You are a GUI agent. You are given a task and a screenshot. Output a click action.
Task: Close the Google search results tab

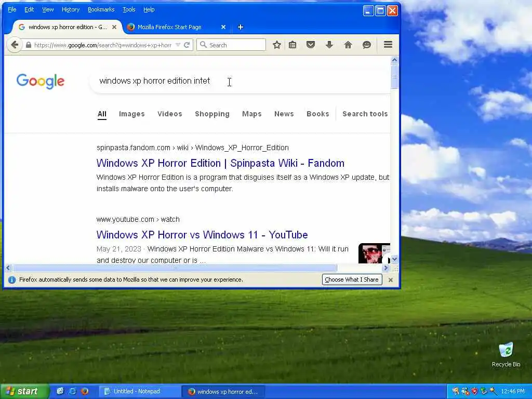pyautogui.click(x=114, y=27)
